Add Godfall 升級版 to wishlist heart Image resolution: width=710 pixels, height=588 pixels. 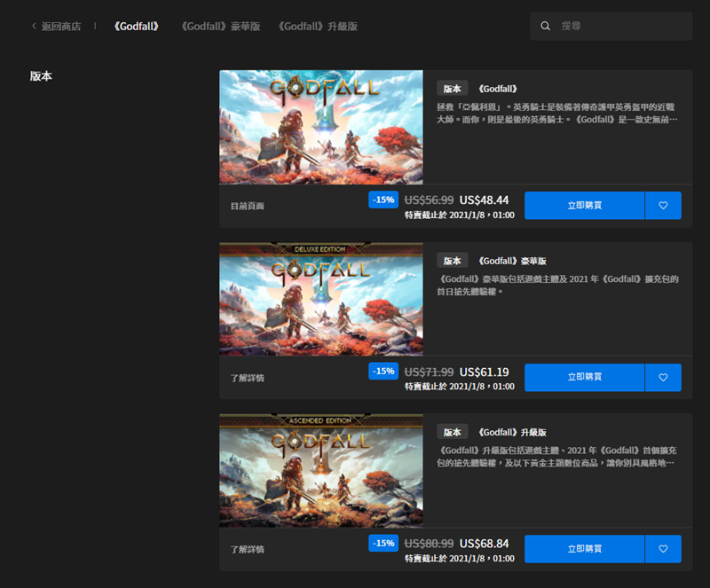pyautogui.click(x=663, y=549)
